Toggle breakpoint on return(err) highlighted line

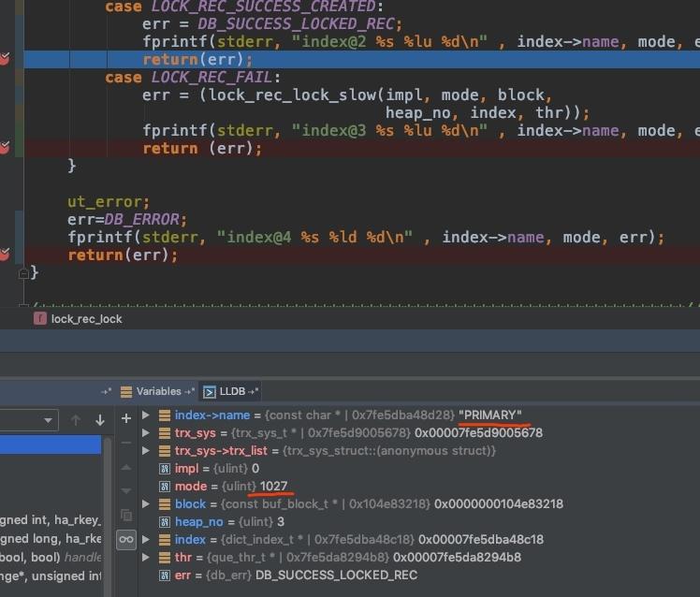coord(5,59)
